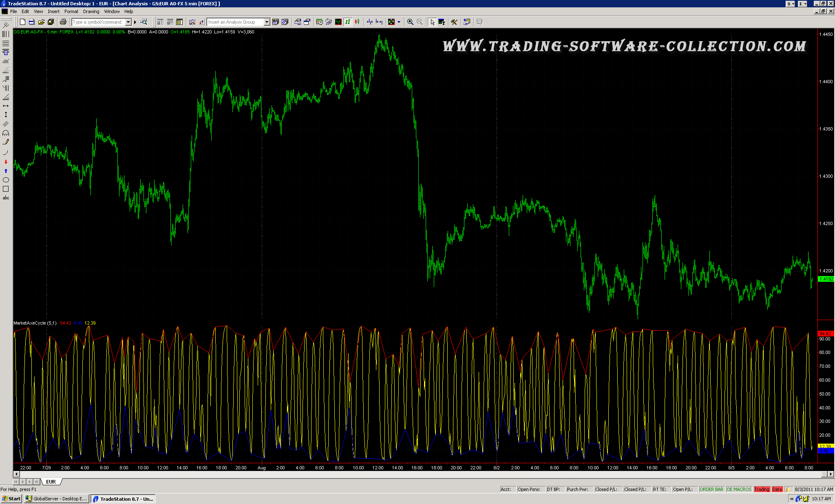The image size is (835, 504).
Task: Open the Format menu
Action: point(71,11)
